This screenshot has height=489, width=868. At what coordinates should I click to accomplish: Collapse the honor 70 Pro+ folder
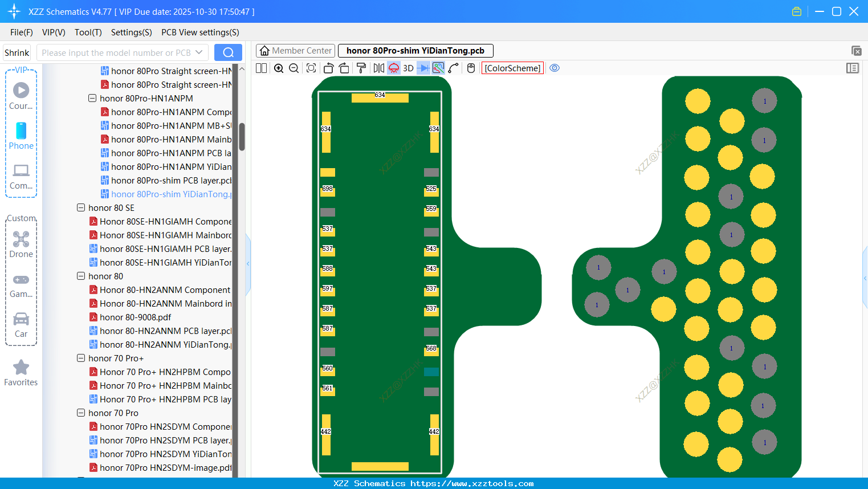click(81, 358)
